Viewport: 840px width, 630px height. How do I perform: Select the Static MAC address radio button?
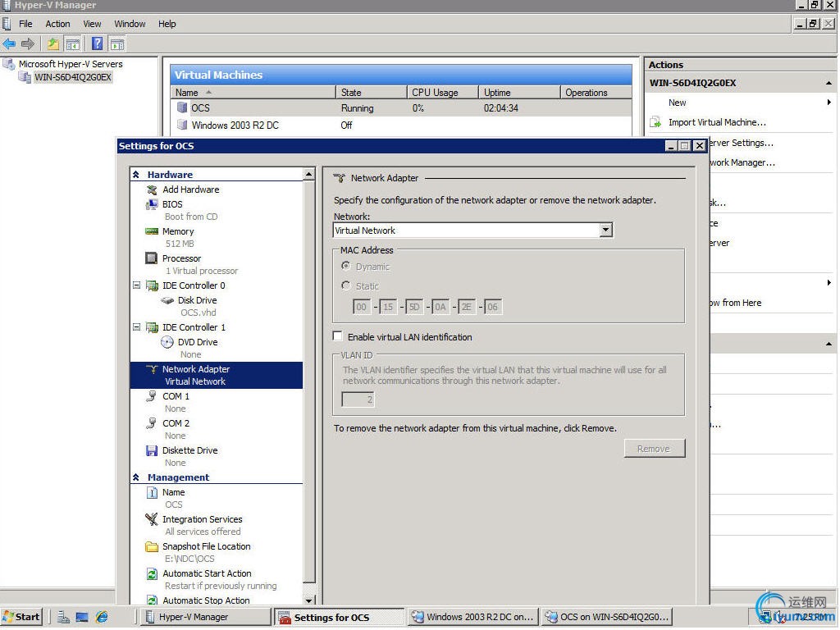(x=346, y=286)
